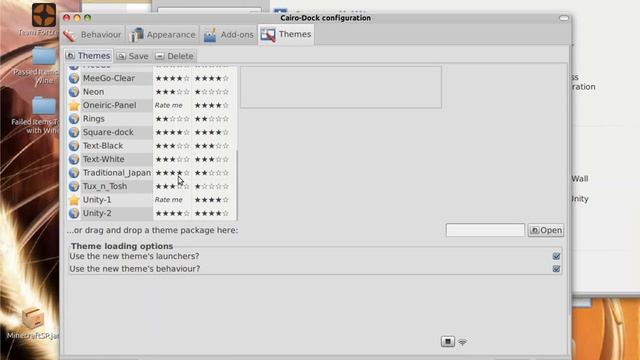Click the Add-ons tab icon
The image size is (640, 360).
point(210,35)
